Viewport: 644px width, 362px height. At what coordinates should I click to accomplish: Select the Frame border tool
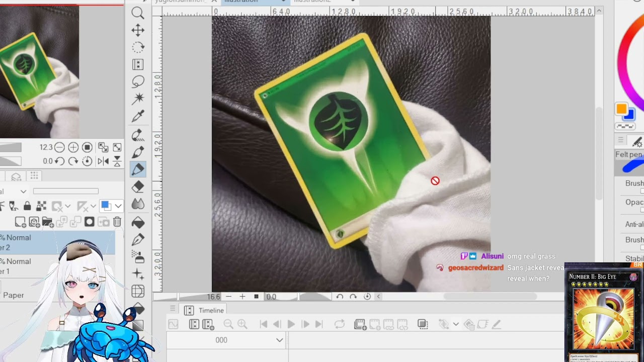click(x=138, y=291)
